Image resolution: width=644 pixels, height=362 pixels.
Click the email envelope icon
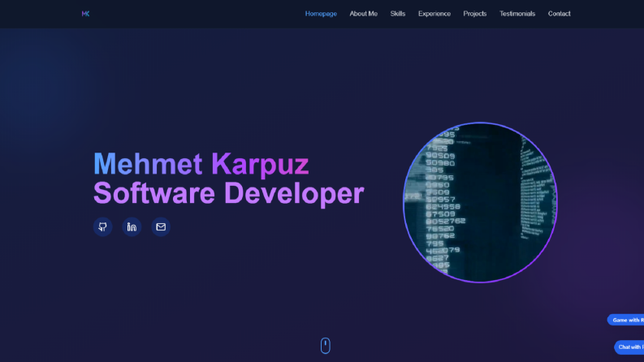(x=161, y=226)
